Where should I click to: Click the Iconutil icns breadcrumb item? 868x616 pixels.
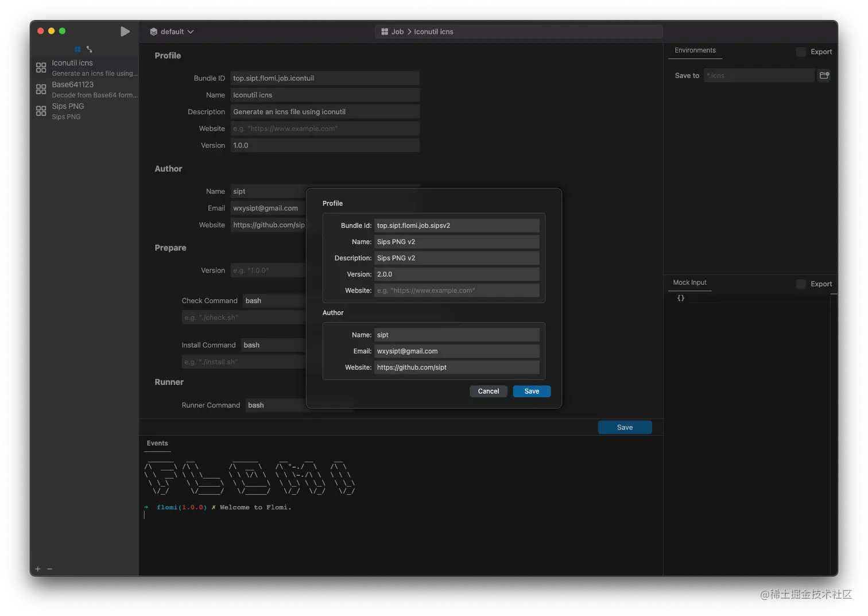click(433, 32)
